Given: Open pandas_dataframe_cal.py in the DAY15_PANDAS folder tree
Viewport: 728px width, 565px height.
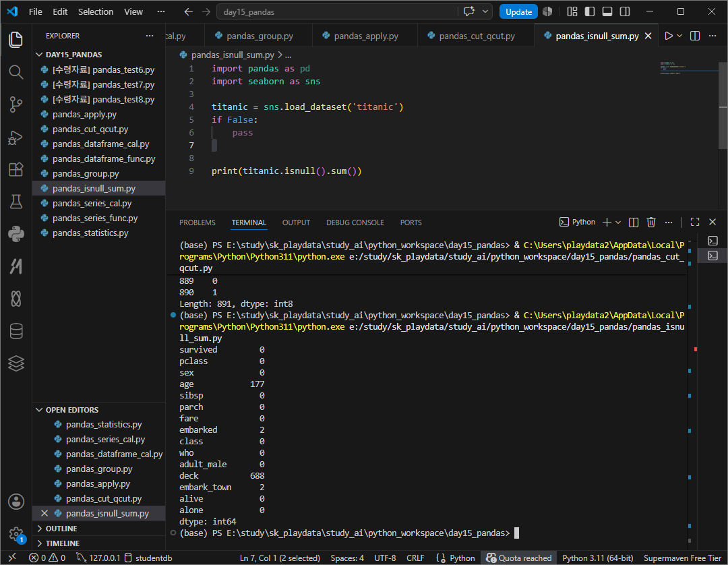Looking at the screenshot, I should click(100, 144).
